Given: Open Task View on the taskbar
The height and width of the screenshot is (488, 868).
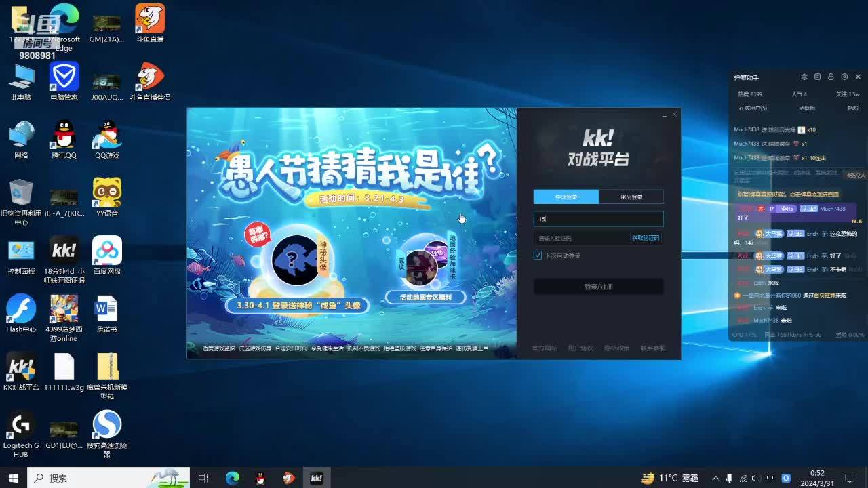Looking at the screenshot, I should (203, 478).
